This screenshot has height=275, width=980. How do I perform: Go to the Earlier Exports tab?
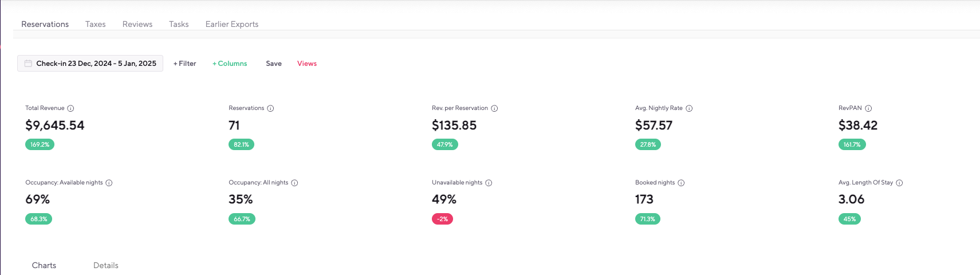[x=232, y=24]
